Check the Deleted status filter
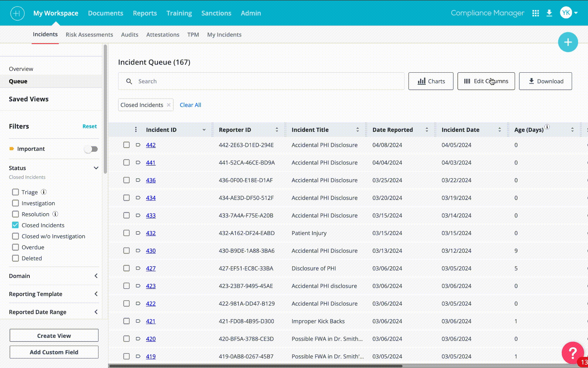The image size is (588, 368). [x=15, y=258]
